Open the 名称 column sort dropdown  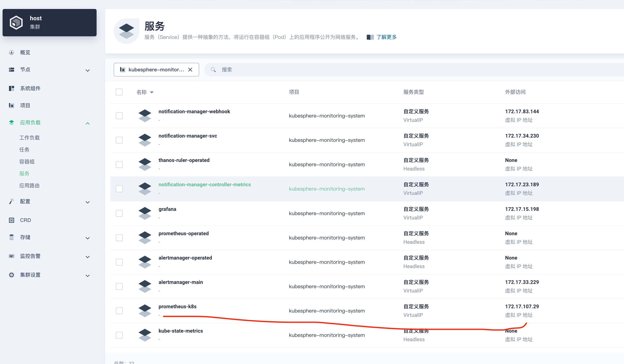click(152, 92)
